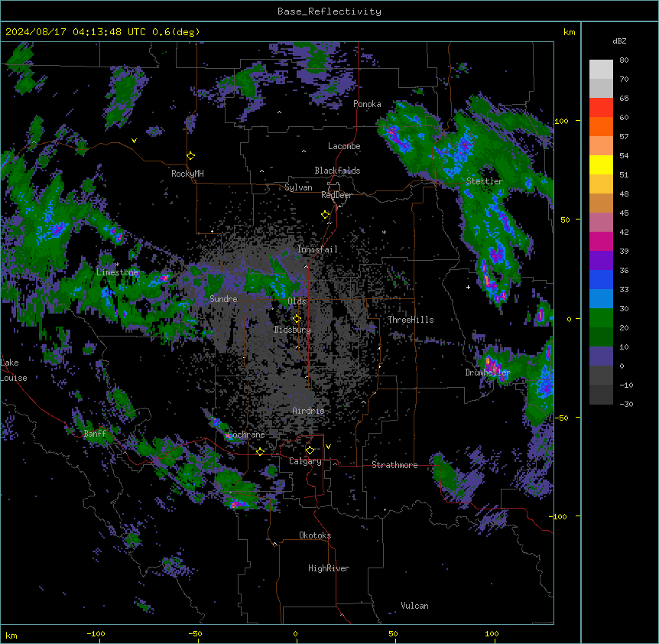Click the yellow V marker northwest of RockyMH
Image resolution: width=659 pixels, height=644 pixels.
(x=134, y=141)
